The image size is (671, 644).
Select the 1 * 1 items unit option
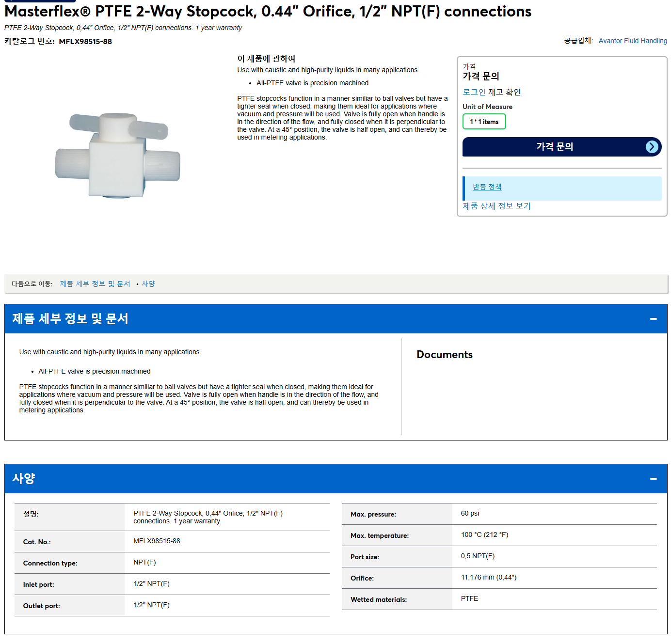pos(484,122)
